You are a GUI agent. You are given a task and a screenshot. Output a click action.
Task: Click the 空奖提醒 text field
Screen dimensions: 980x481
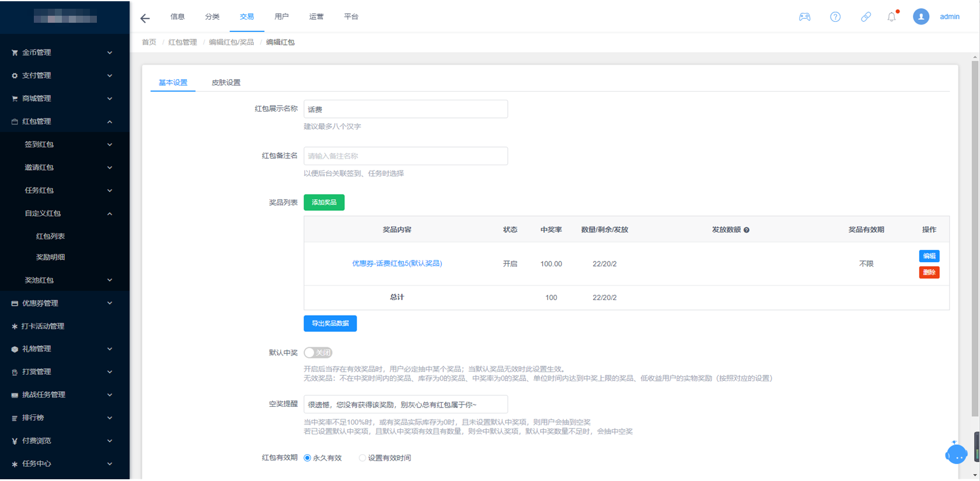[406, 405]
